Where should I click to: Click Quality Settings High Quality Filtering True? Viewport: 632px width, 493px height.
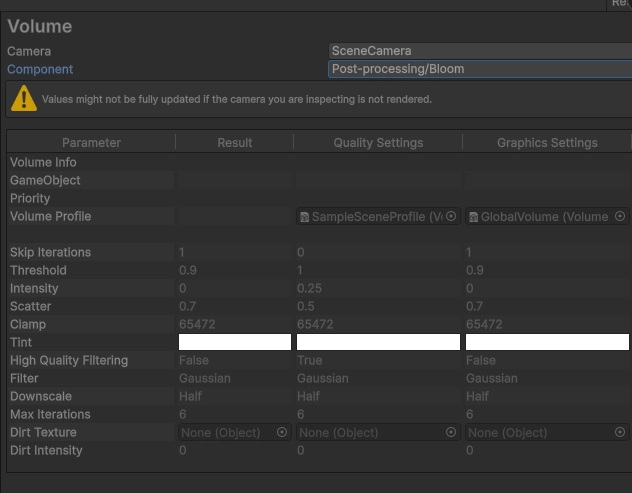(x=310, y=360)
